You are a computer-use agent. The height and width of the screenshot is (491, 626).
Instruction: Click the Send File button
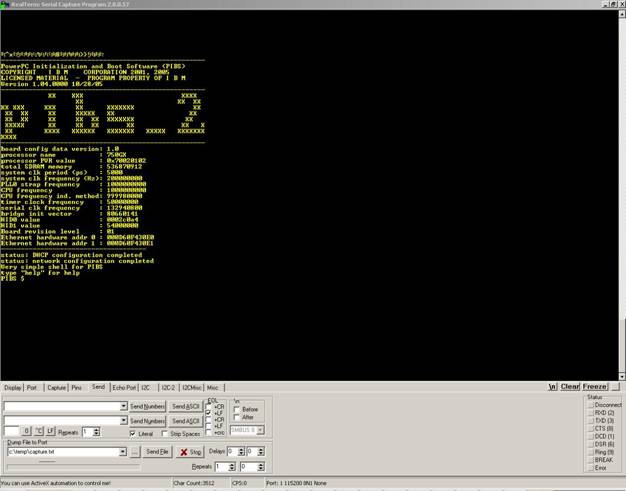[157, 452]
